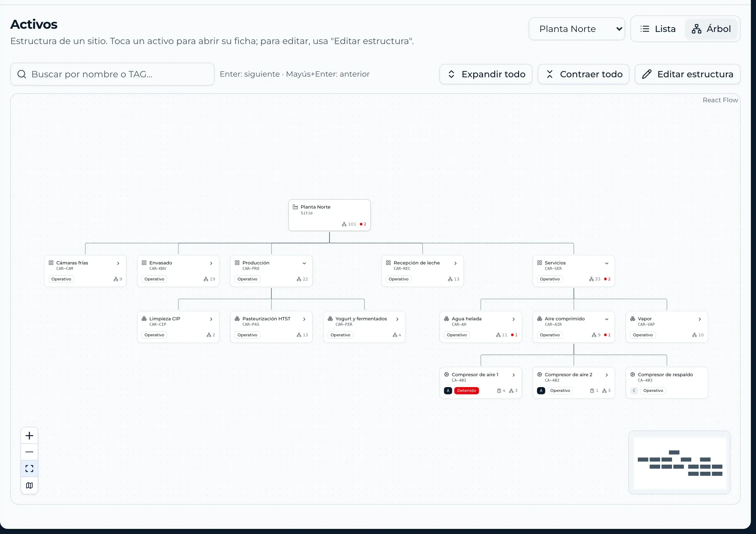Click the criticality A badge on Compresor de aire 1

tap(448, 391)
